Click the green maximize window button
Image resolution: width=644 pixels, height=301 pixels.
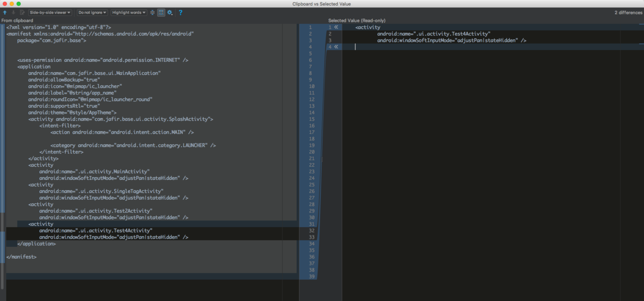click(19, 4)
